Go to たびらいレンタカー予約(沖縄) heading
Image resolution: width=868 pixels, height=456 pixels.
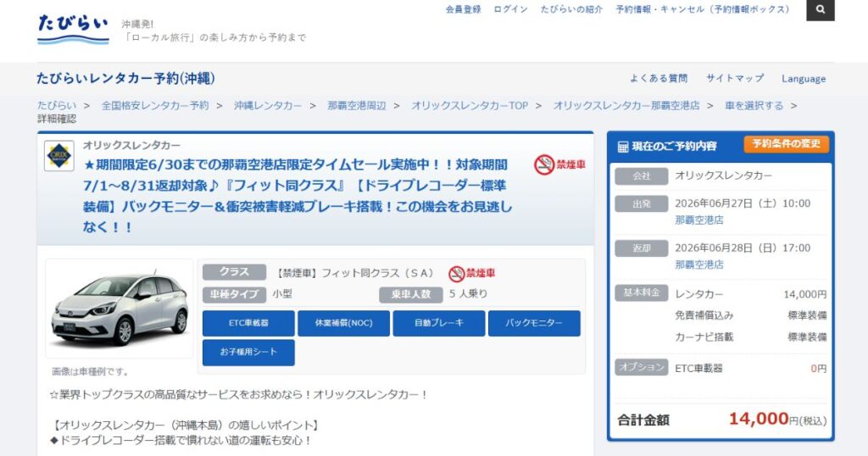click(125, 79)
